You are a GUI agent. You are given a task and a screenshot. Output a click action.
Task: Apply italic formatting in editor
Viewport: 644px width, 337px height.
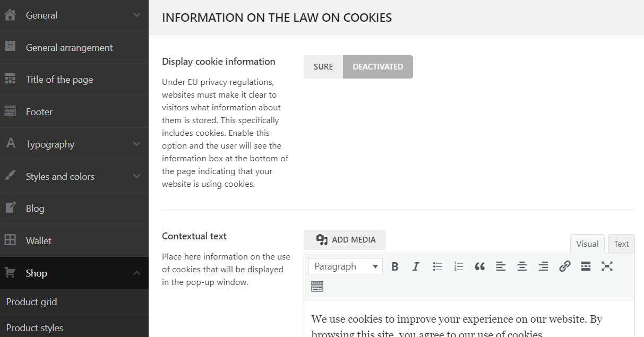(x=416, y=266)
